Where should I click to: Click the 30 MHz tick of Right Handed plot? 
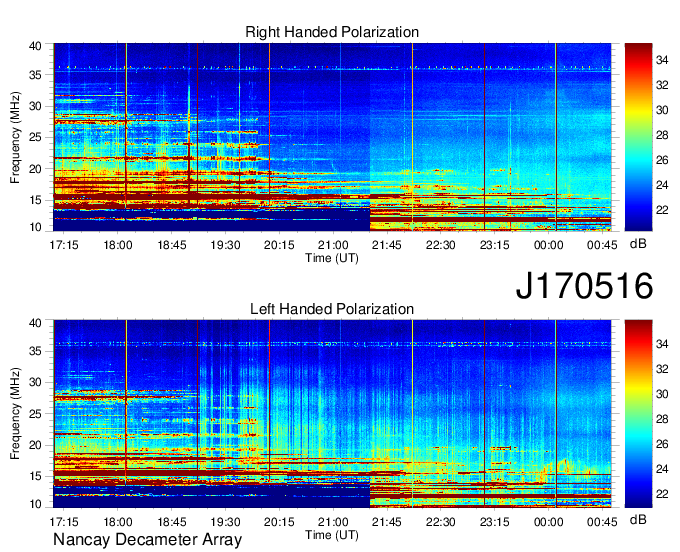click(35, 106)
